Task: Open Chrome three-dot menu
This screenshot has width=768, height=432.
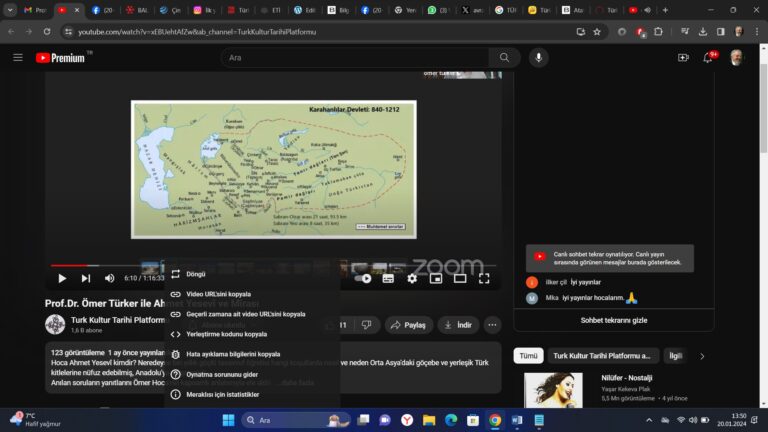Action: [757, 32]
